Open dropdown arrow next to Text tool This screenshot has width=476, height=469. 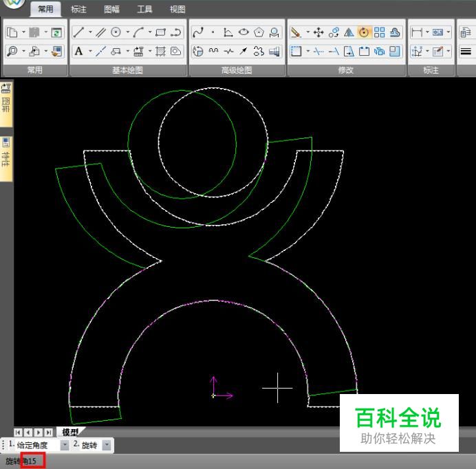(90, 51)
